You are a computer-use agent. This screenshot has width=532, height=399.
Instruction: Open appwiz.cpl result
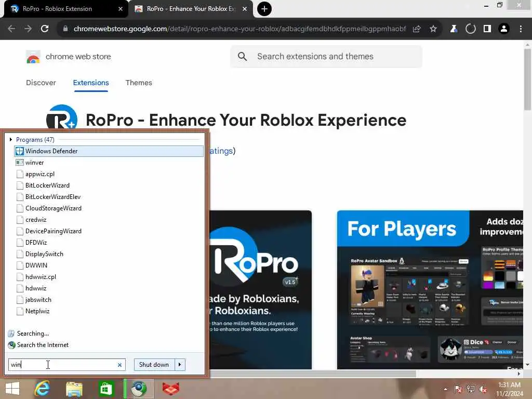tap(109, 174)
